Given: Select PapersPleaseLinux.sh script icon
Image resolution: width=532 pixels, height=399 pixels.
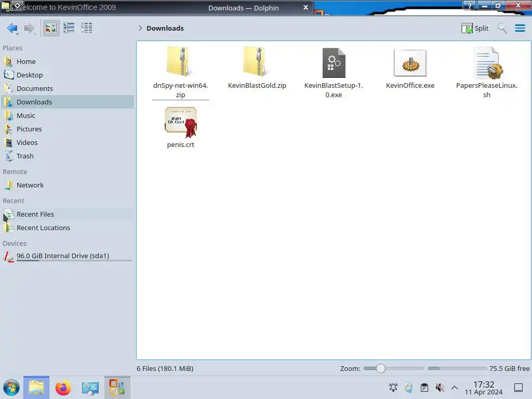Looking at the screenshot, I should tap(487, 63).
